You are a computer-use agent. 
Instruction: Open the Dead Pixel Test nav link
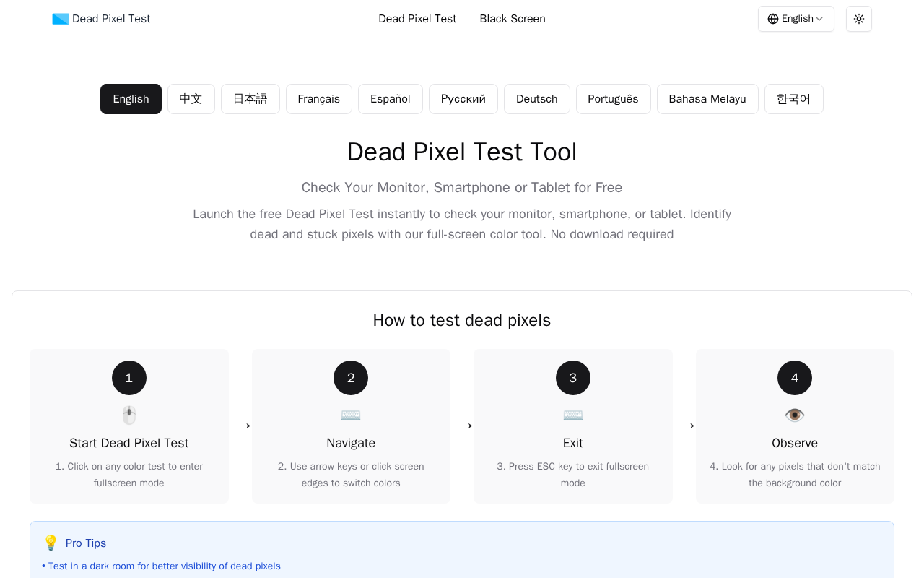tap(417, 19)
